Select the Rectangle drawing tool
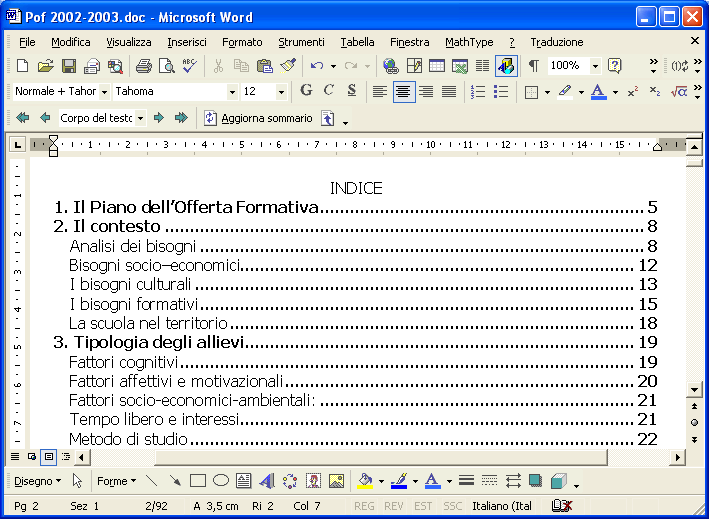709x519 pixels. tap(198, 481)
